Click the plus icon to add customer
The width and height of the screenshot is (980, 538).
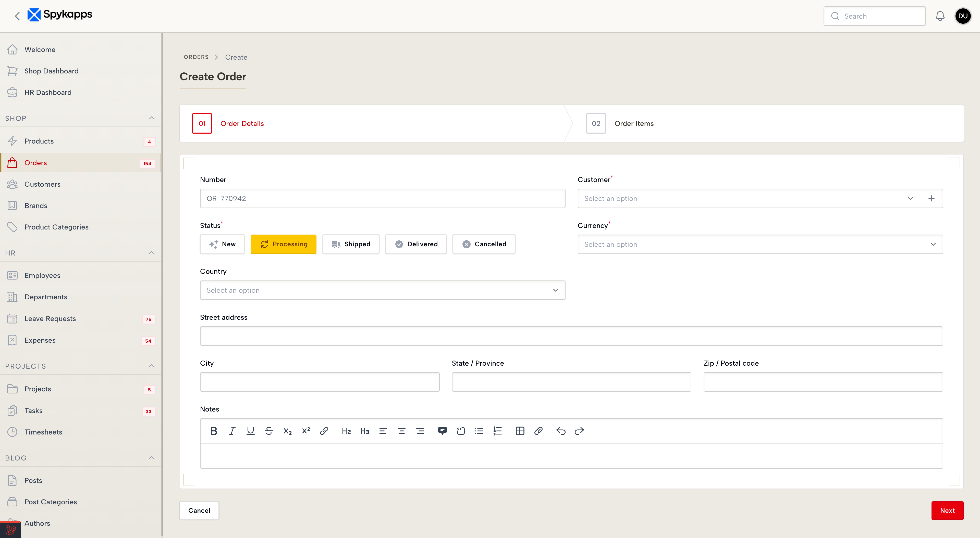pos(931,198)
